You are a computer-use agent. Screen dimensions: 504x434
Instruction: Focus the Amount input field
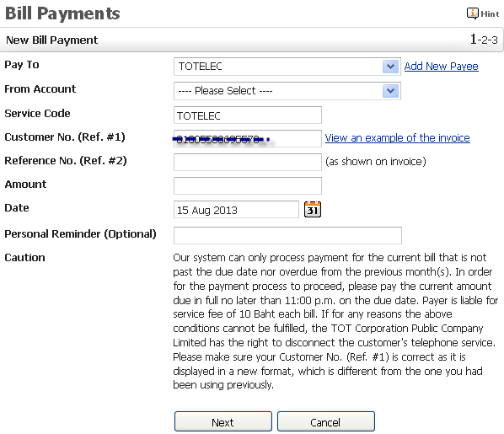click(x=248, y=185)
